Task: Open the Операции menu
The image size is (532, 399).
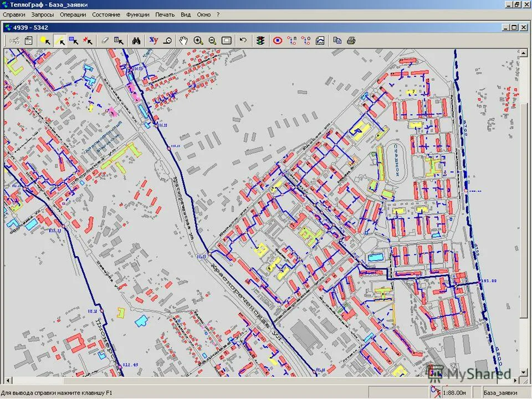Action: point(73,14)
